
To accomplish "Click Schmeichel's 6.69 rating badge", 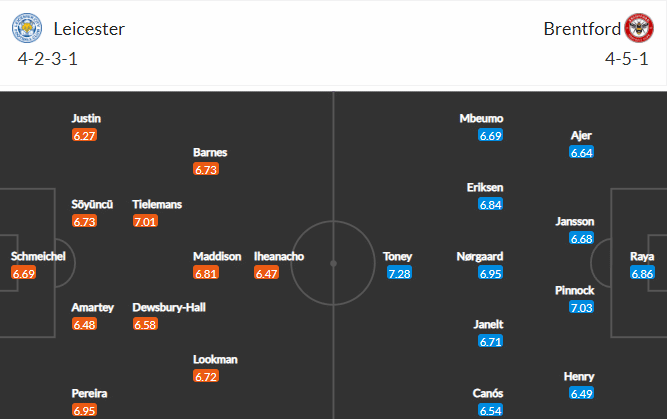I will tap(23, 273).
